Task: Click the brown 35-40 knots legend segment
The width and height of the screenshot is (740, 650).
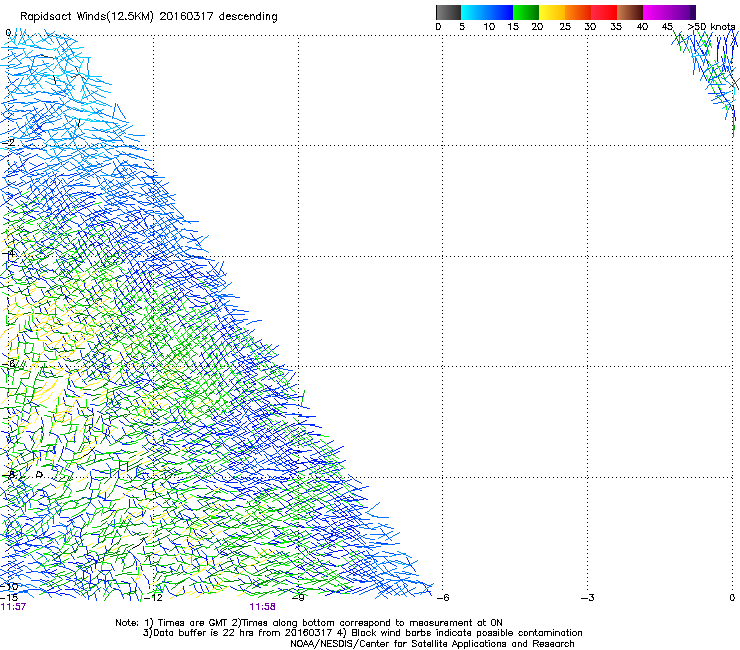Action: click(630, 12)
